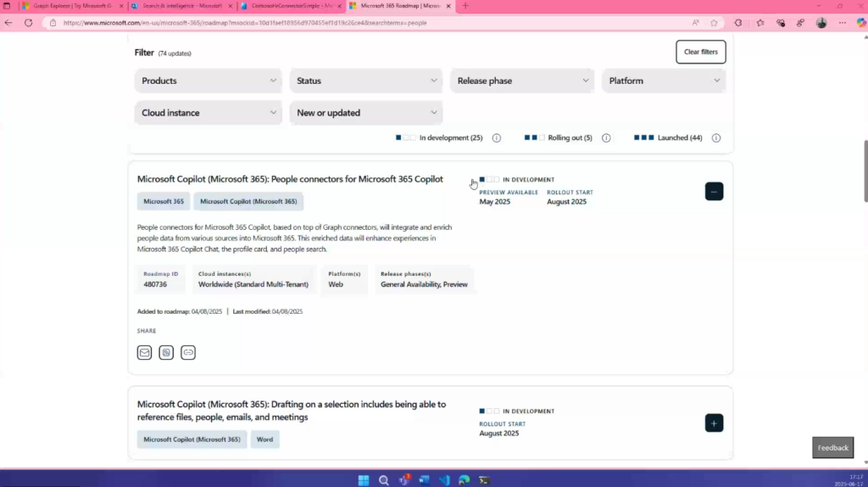The image size is (868, 487).
Task: Expand the Products filter dropdown
Action: click(x=209, y=81)
